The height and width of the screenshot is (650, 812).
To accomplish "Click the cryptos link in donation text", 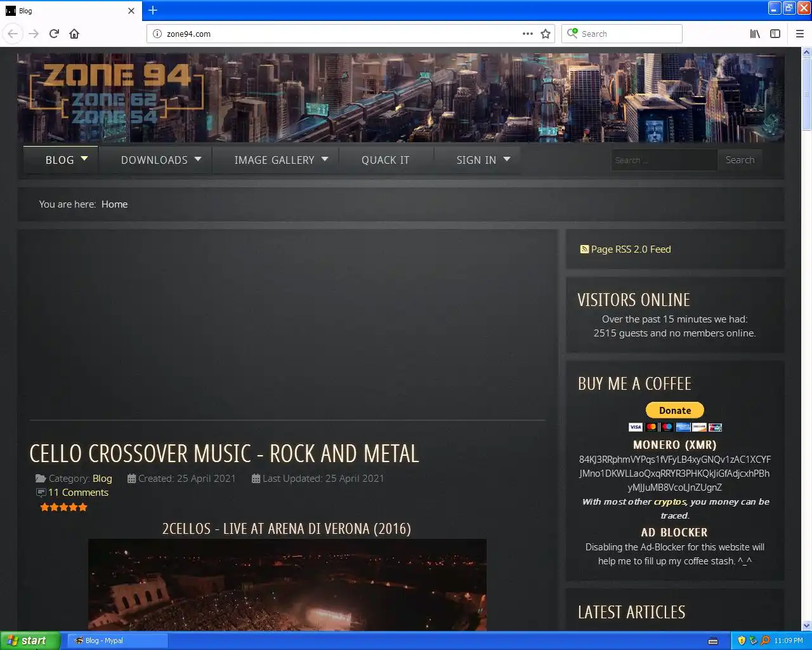I will click(x=670, y=501).
